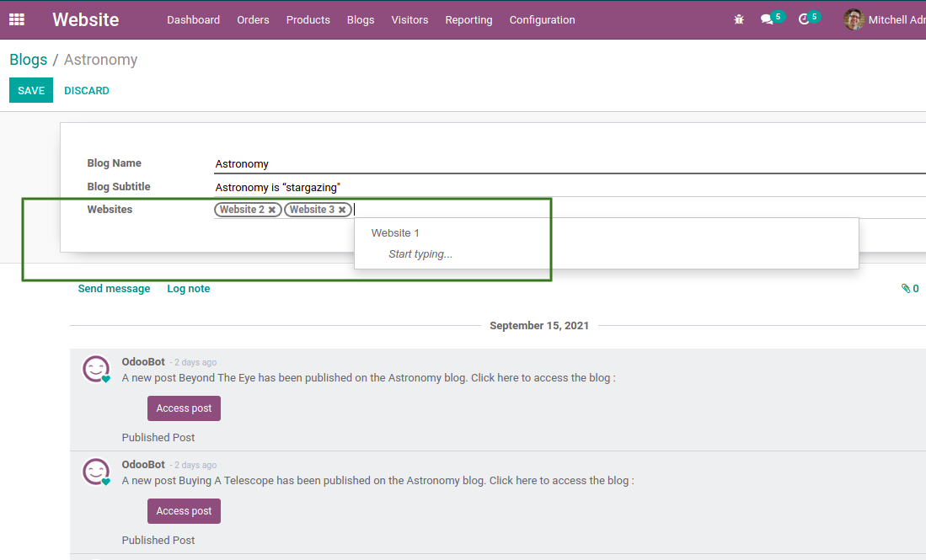Open the Configuration menu
This screenshot has height=560, width=926.
tap(542, 19)
